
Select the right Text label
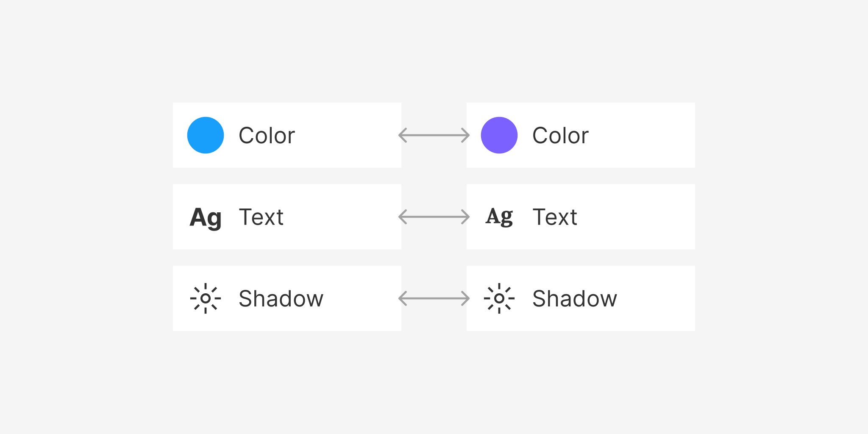pos(555,217)
